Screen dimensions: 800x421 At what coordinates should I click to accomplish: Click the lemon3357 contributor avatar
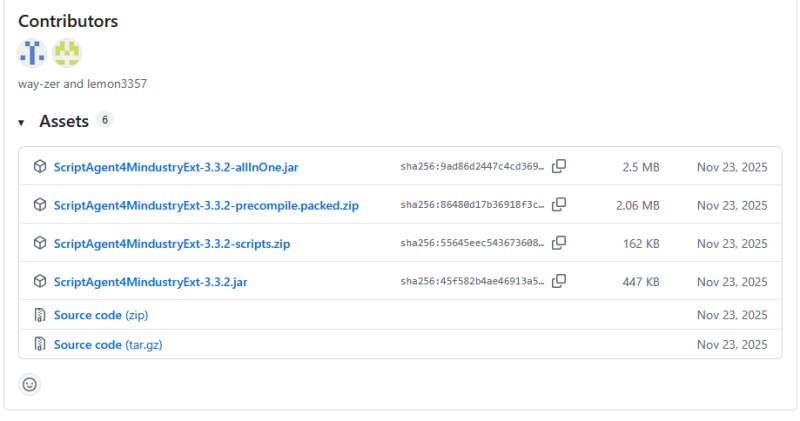click(67, 53)
